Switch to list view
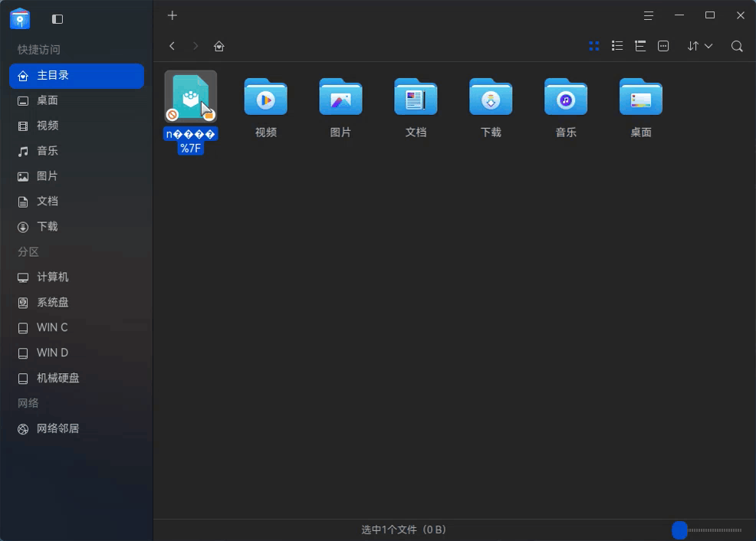This screenshot has height=541, width=756. tap(617, 46)
